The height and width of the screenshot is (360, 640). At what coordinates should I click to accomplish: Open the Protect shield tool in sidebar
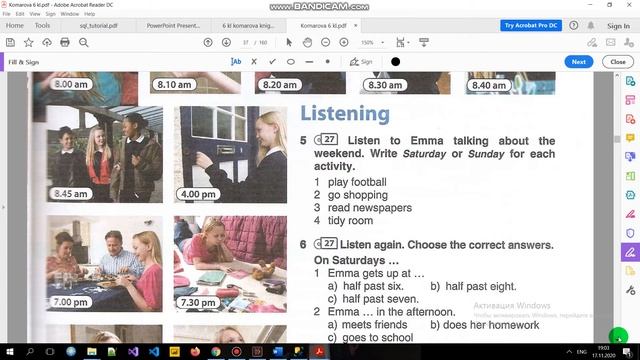coord(630,233)
